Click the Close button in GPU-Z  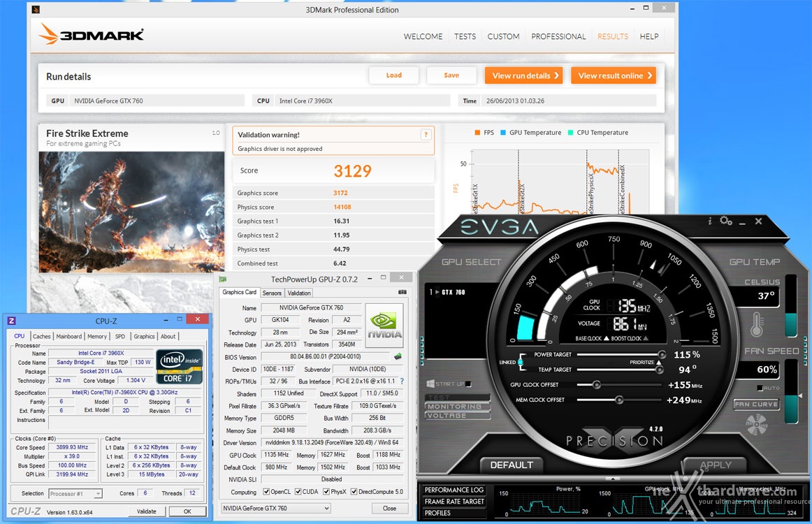coord(389,509)
